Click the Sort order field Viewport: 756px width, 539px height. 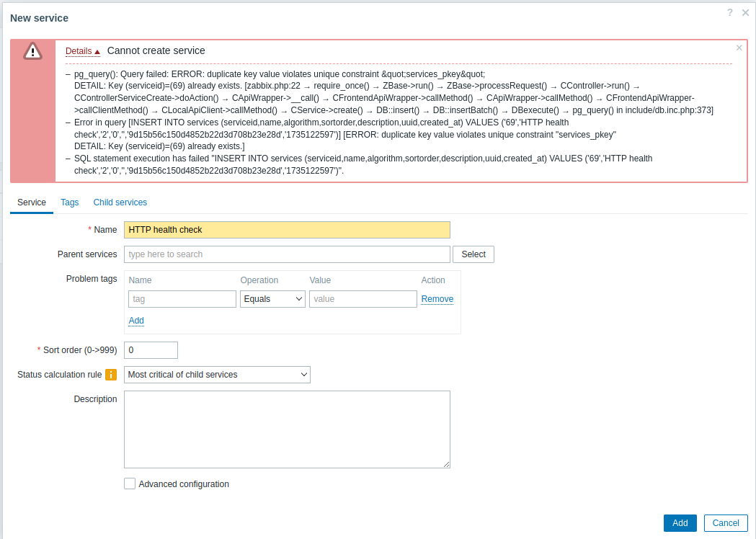tap(151, 350)
